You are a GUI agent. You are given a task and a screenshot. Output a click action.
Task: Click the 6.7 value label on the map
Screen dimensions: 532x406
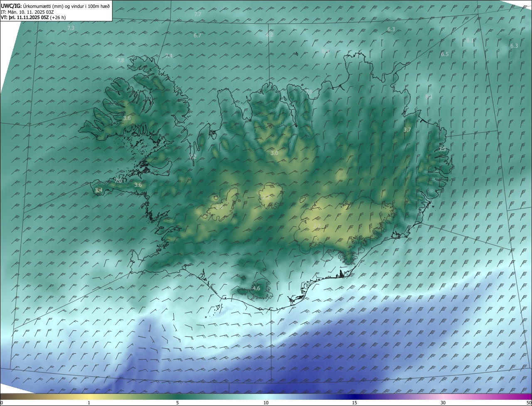[x=197, y=36]
